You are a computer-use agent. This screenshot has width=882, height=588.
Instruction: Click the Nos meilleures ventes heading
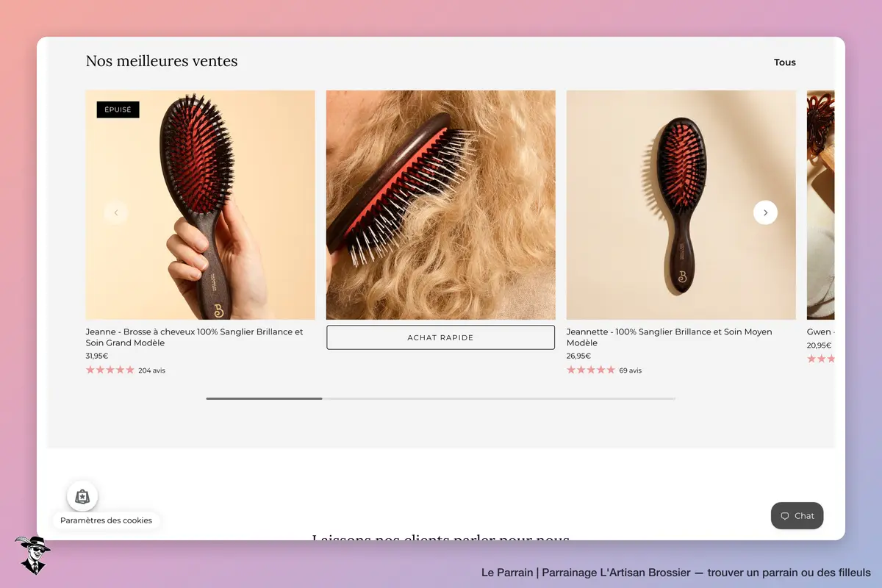click(x=162, y=61)
